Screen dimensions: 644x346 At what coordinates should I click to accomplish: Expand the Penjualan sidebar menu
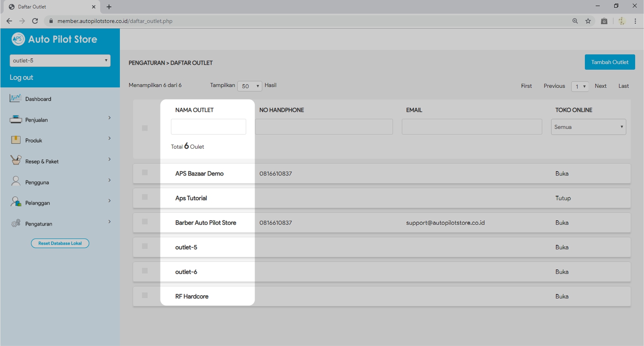(60, 120)
